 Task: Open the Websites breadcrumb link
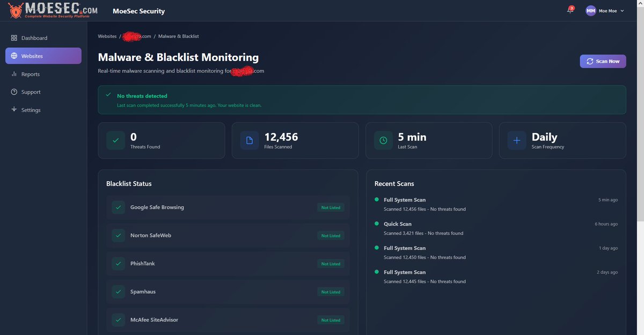[106, 36]
